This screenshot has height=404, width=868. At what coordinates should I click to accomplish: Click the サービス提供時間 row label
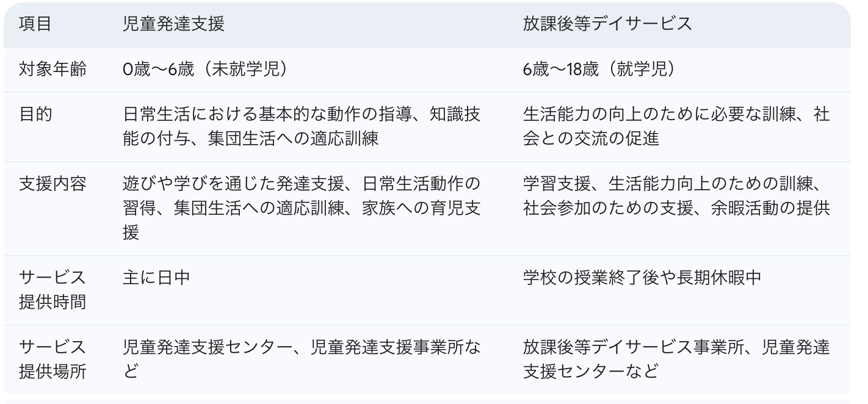pyautogui.click(x=52, y=290)
